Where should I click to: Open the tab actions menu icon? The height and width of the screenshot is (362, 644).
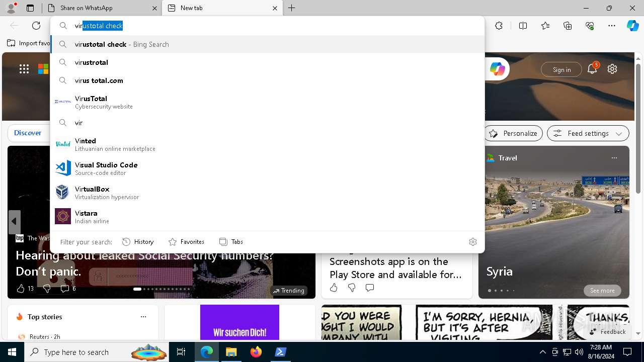30,8
